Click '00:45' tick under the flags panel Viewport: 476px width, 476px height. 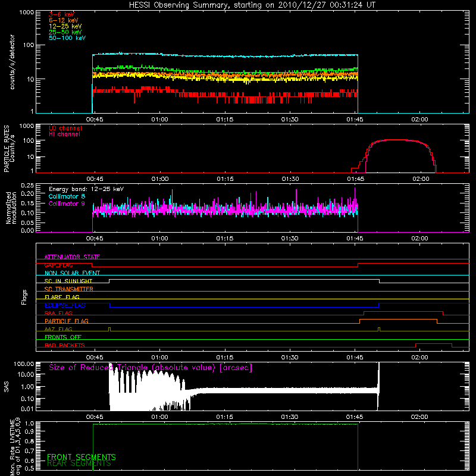click(x=95, y=358)
